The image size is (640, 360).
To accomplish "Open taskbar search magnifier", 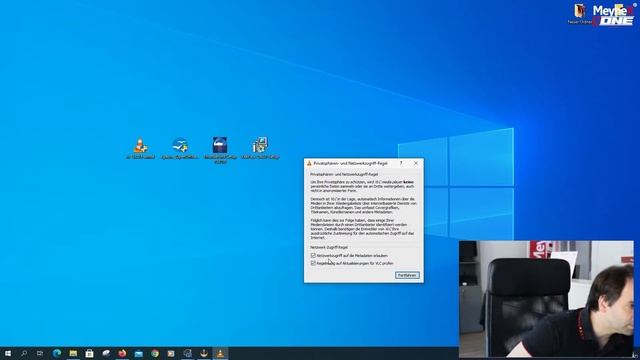I will click(x=24, y=353).
